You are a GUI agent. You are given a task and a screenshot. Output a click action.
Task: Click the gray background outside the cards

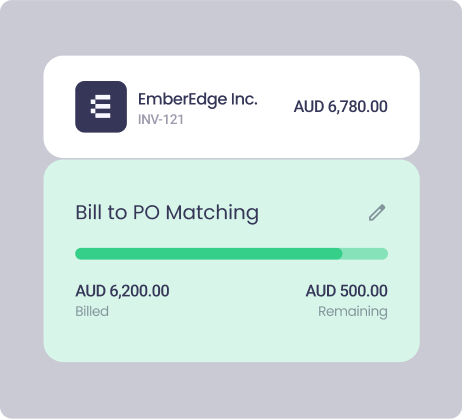pyautogui.click(x=230, y=28)
